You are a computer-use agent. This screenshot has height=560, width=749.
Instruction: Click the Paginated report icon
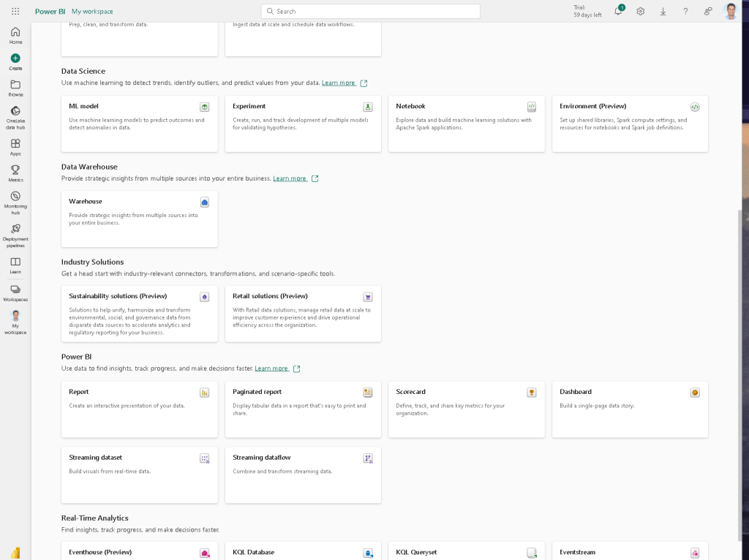tap(368, 393)
